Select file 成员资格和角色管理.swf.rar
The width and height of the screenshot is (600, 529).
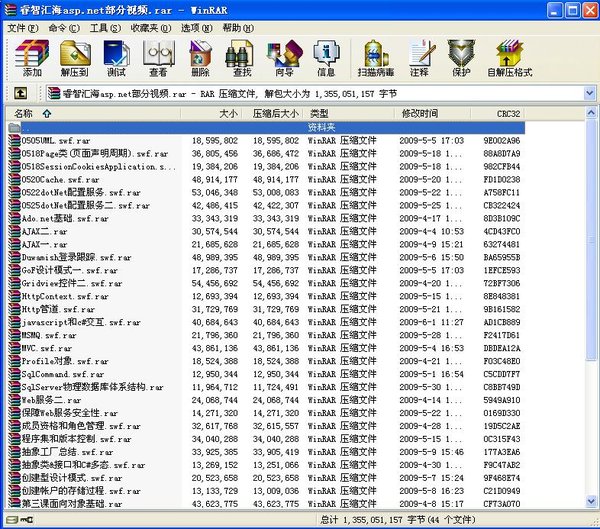265,426
